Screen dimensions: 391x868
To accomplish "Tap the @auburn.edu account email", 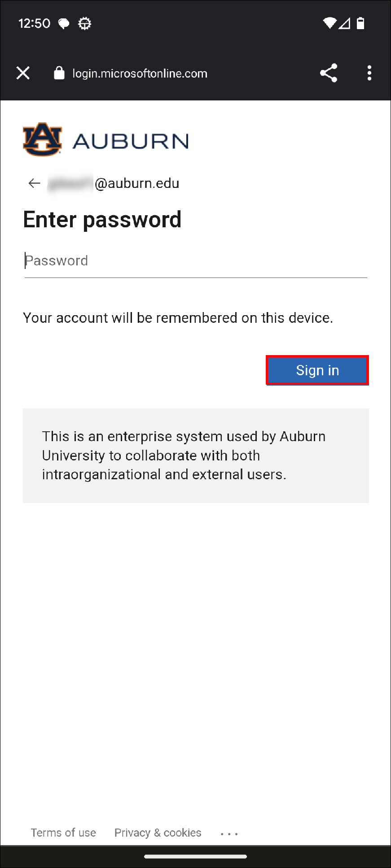I will tap(136, 183).
